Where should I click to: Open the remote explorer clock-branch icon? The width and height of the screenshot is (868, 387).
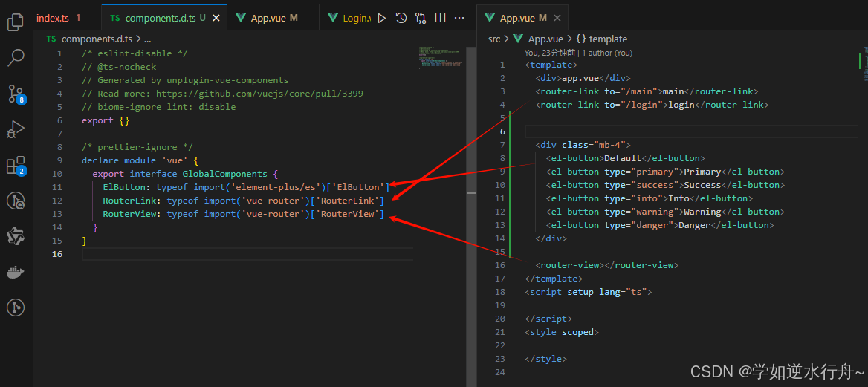[x=16, y=201]
